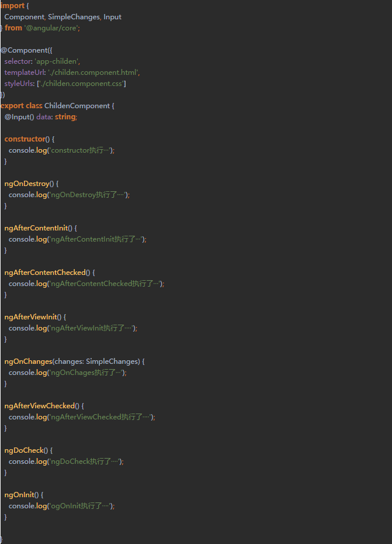The image size is (392, 544).
Task: Click the 'ngAfterViewChecked执行了····' log string
Action: pos(101,416)
